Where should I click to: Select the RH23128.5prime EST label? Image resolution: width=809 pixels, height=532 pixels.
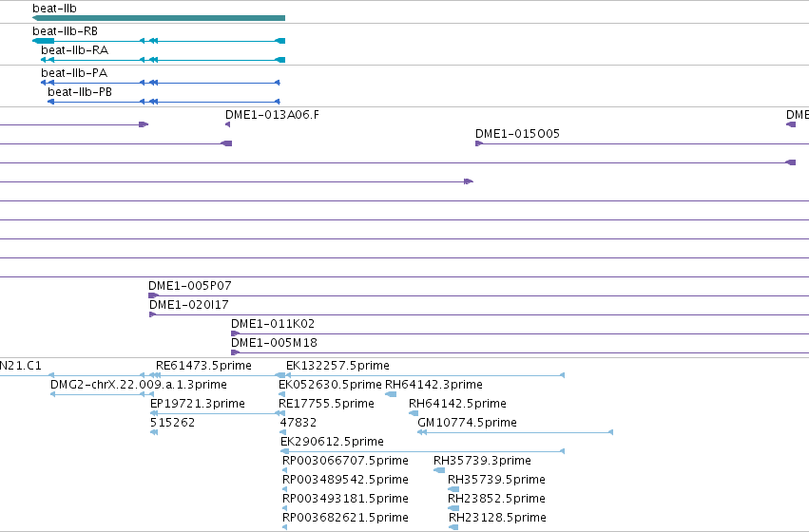pyautogui.click(x=497, y=517)
